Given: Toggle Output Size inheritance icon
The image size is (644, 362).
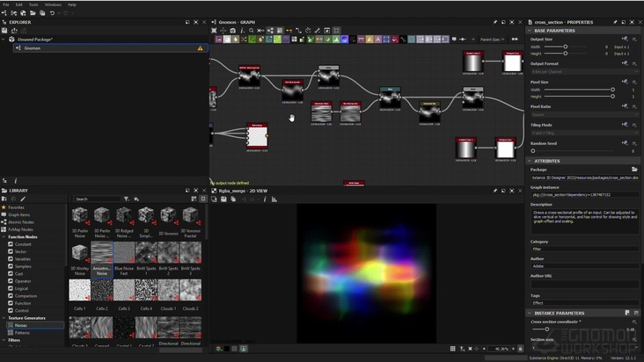Looking at the screenshot, I should pos(625,39).
